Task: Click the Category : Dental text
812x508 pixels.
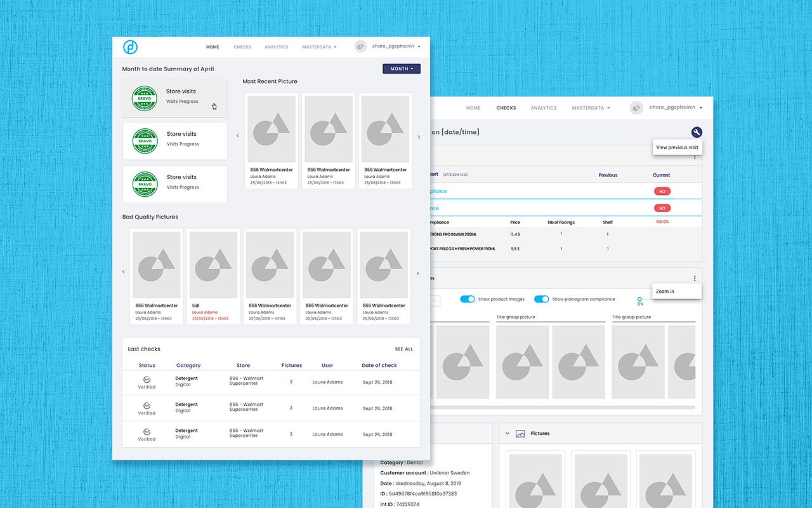Action: tap(402, 463)
